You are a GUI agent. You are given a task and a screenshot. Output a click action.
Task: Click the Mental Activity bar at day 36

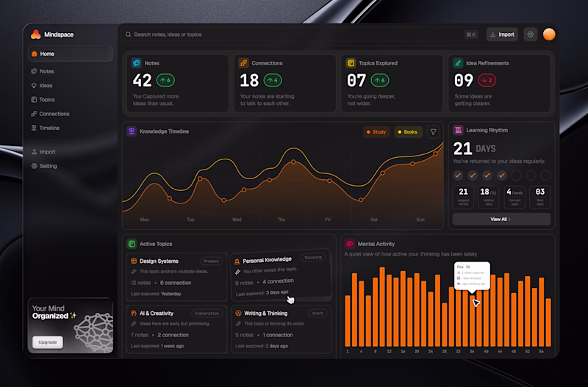tap(472, 321)
